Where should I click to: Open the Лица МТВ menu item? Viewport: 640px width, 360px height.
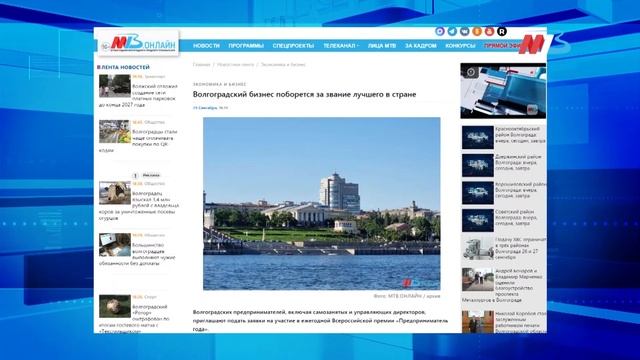[382, 46]
